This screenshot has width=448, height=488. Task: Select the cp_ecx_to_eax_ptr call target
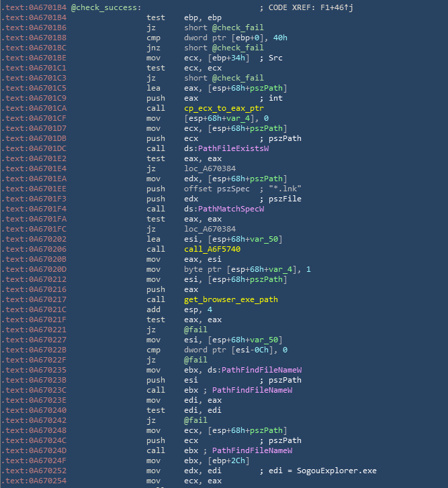216,108
